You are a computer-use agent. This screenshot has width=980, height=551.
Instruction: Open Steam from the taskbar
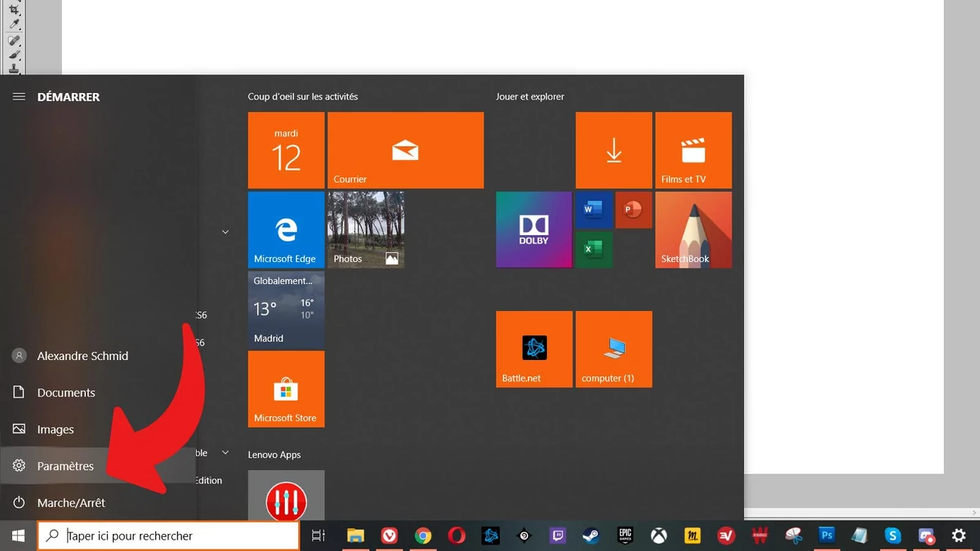coord(590,535)
